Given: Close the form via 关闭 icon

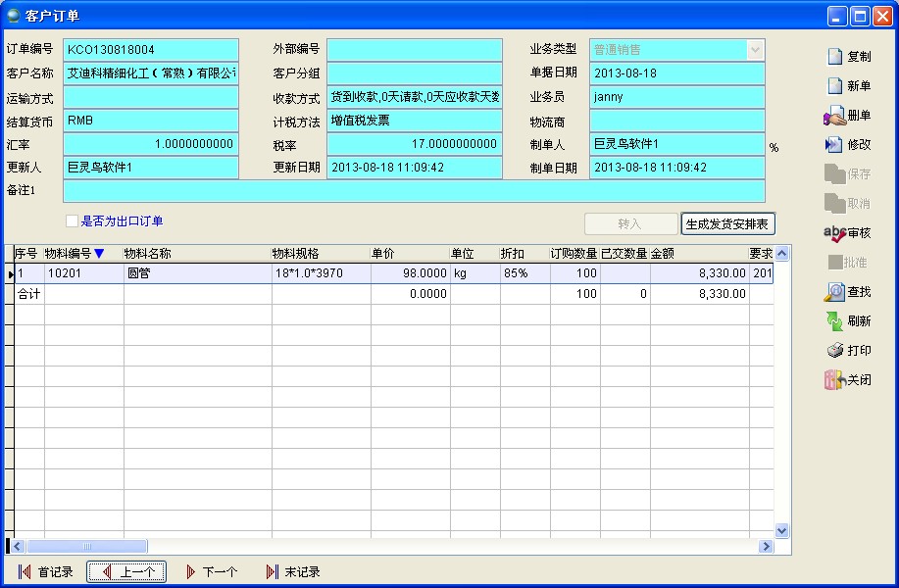Looking at the screenshot, I should [834, 380].
